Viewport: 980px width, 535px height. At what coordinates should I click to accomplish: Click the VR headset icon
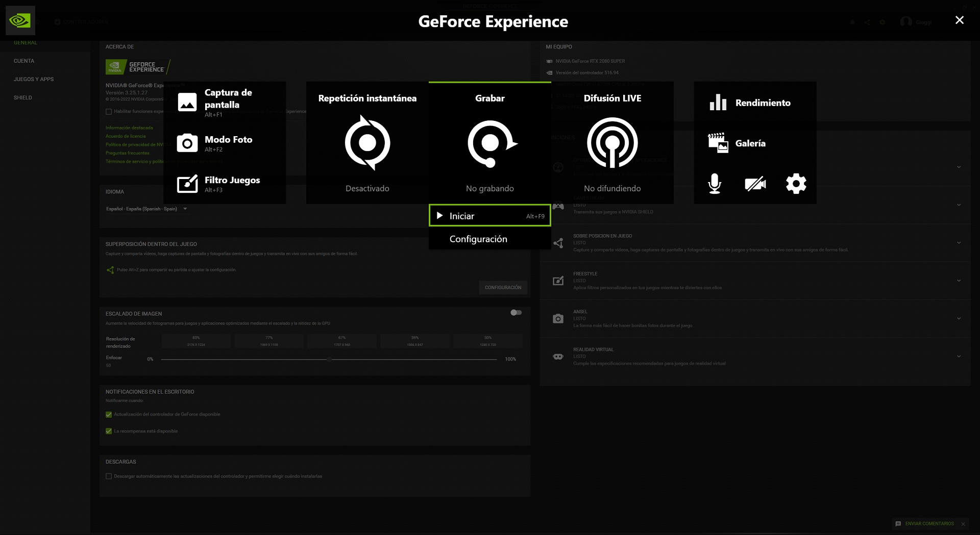pos(558,356)
